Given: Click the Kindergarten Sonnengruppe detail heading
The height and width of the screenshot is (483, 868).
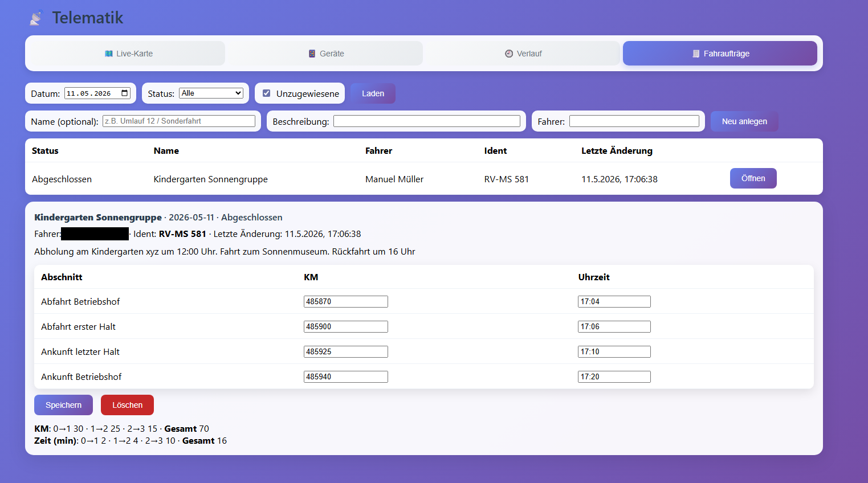Looking at the screenshot, I should click(98, 217).
